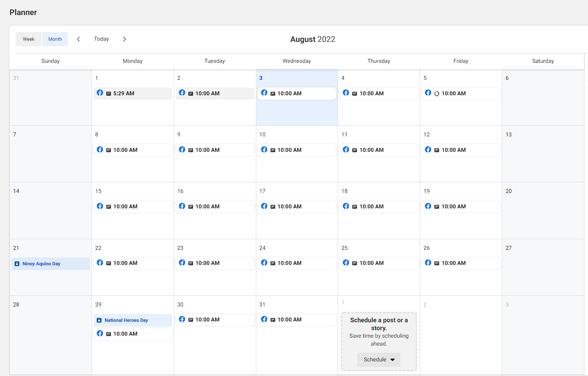Click the post-type icon on August 17 post

point(273,207)
